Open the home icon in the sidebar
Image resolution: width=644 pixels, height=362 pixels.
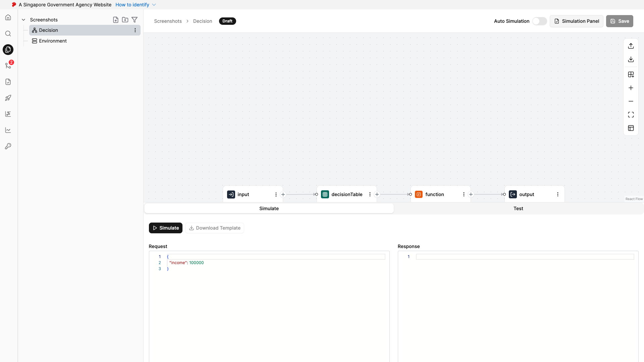(x=8, y=17)
